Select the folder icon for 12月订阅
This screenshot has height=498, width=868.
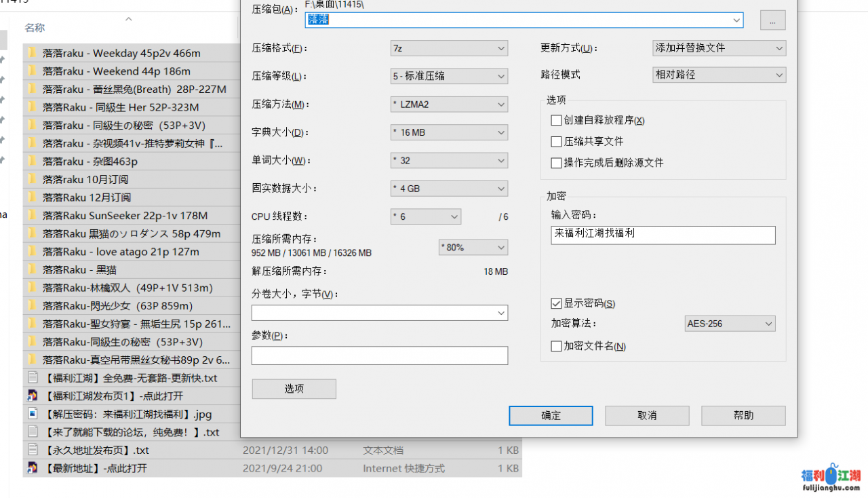32,197
